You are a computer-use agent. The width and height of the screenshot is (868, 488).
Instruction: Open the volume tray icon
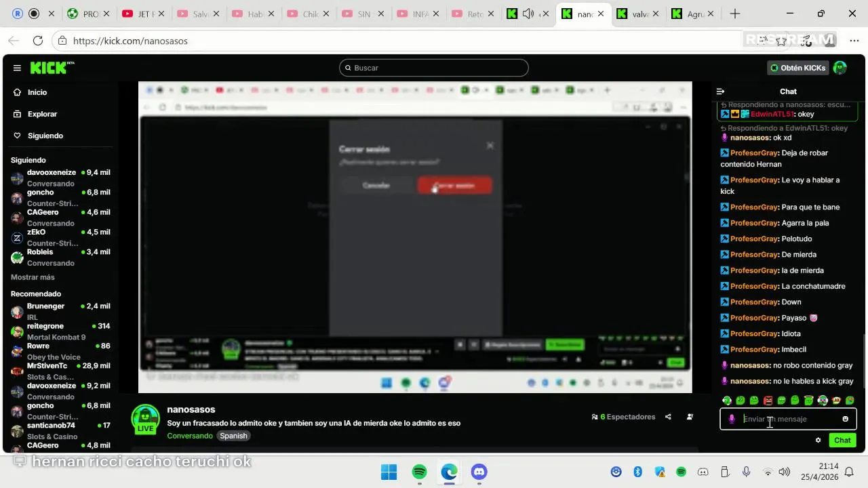point(785,472)
